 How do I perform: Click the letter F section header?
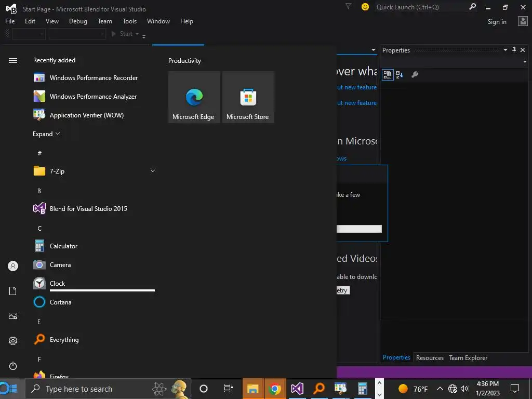39,360
